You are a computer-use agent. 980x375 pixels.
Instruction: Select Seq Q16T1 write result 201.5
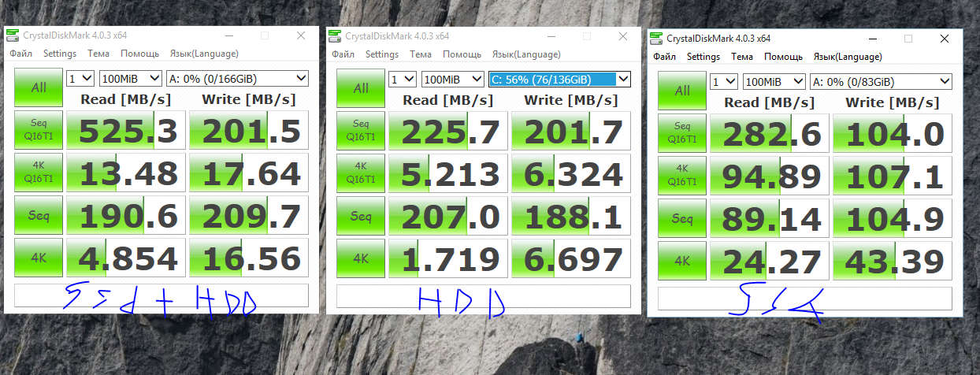(x=249, y=131)
